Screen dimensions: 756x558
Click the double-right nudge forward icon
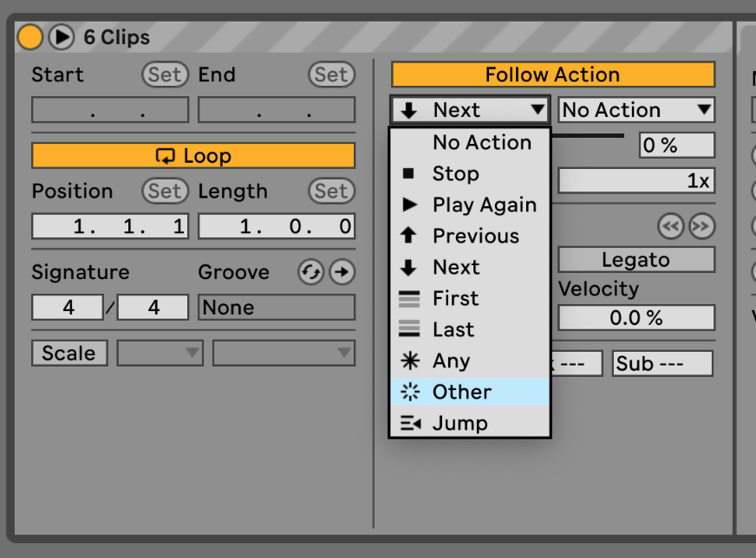pyautogui.click(x=702, y=226)
